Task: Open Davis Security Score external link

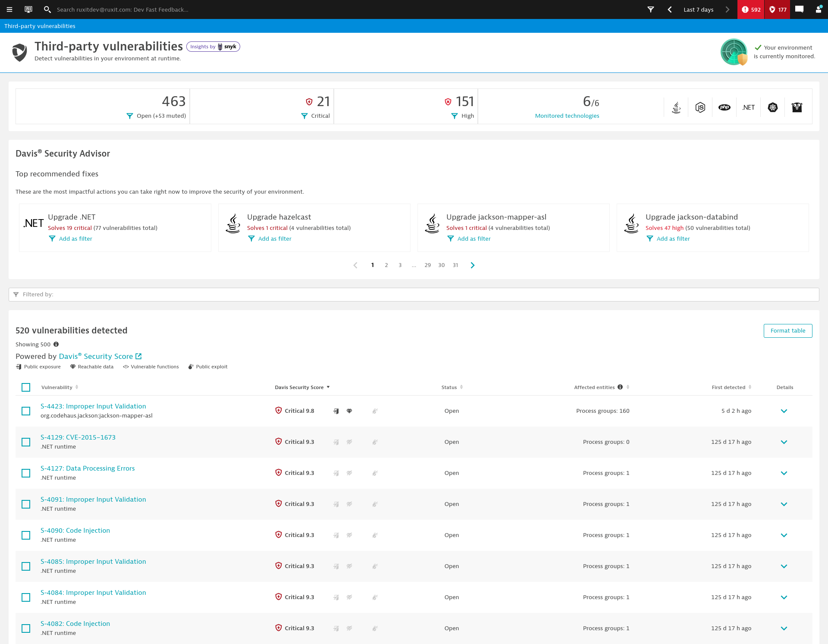Action: tap(100, 356)
